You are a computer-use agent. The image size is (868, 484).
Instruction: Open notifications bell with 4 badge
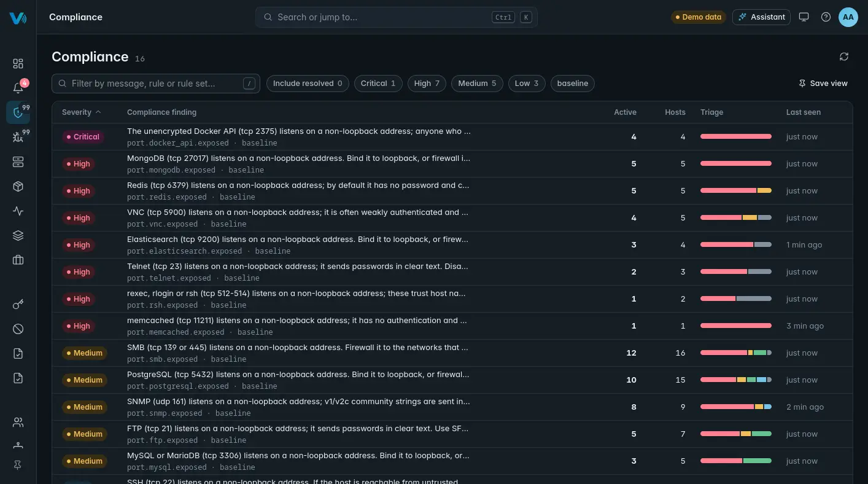18,88
